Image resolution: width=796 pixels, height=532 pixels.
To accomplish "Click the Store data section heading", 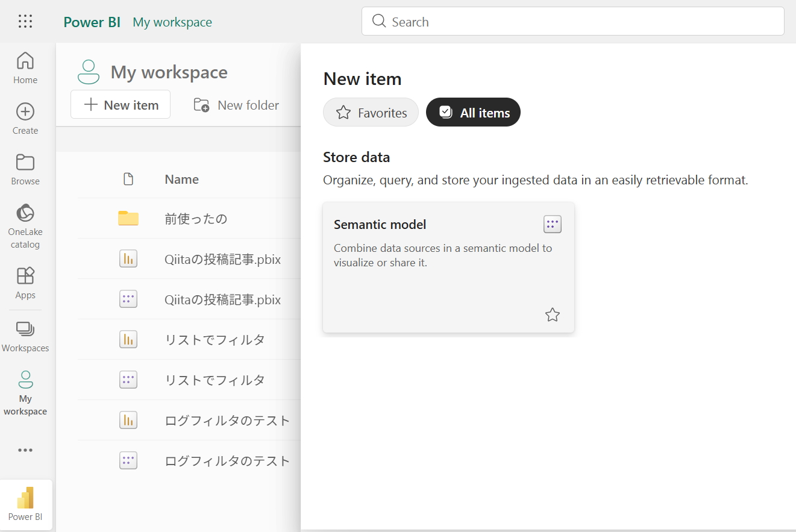I will click(x=357, y=157).
